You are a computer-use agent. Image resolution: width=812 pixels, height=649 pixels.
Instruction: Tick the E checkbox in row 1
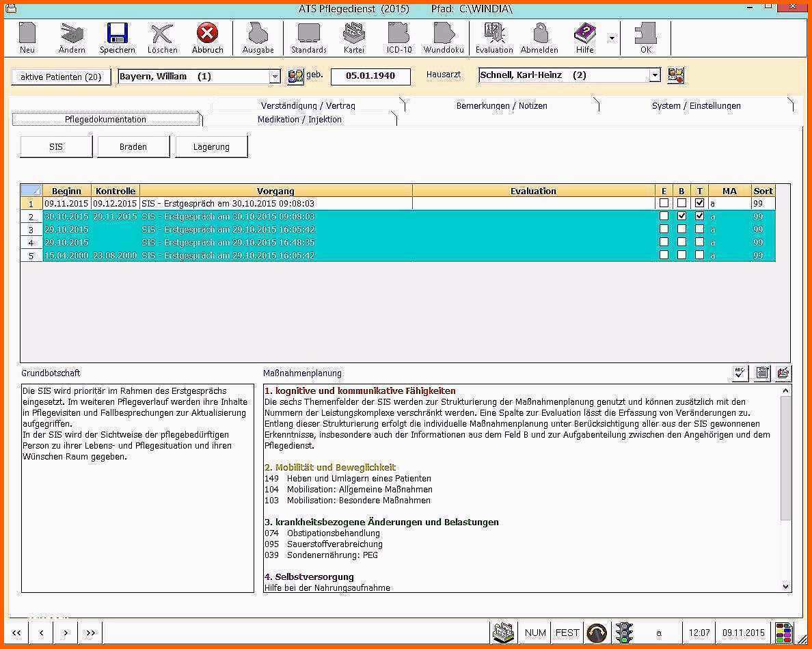(664, 203)
